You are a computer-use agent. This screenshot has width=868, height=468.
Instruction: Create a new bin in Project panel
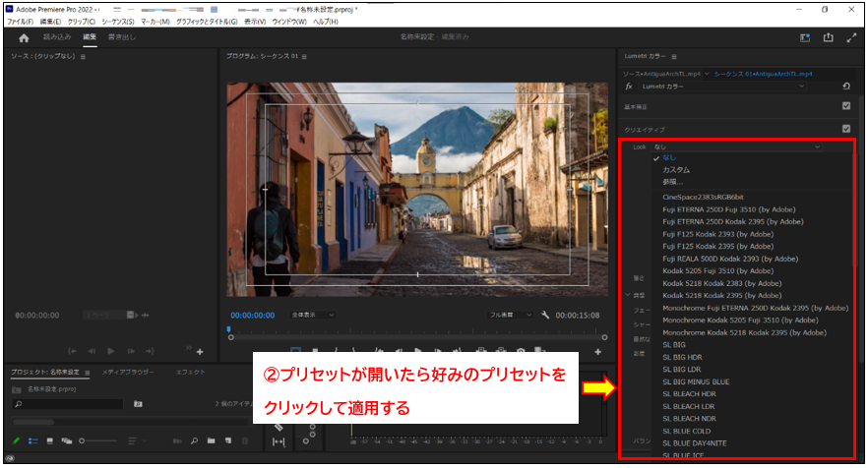point(211,440)
